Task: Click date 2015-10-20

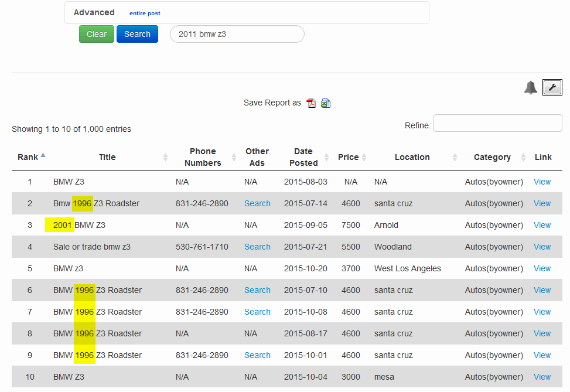Action: tap(306, 269)
